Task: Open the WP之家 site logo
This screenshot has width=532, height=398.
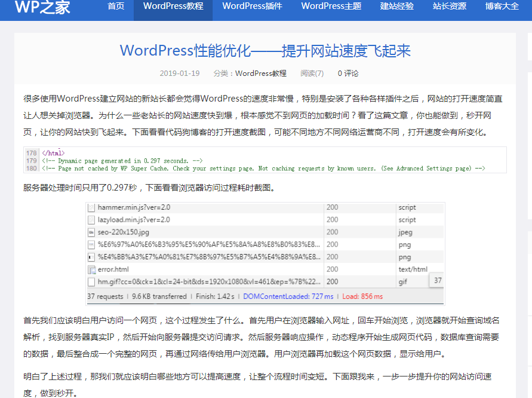Action: (x=42, y=7)
